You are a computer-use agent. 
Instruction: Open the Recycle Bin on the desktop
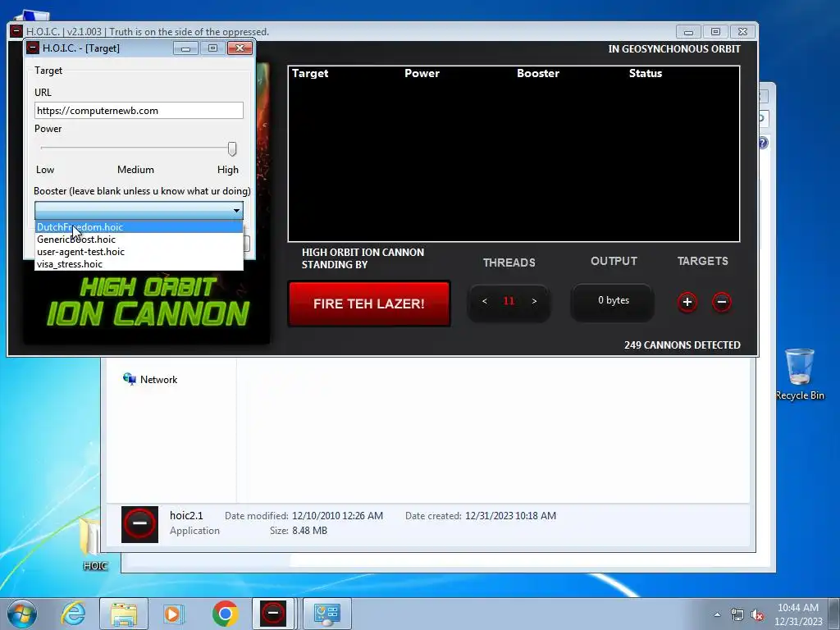(799, 374)
